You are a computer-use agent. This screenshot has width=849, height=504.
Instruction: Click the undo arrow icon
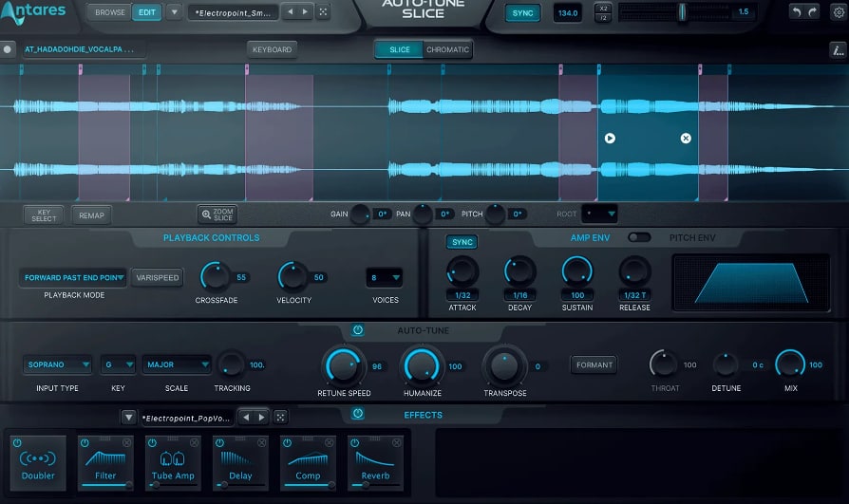[797, 11]
